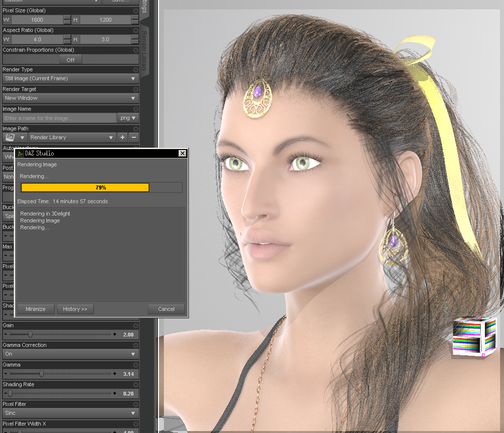Click the Shading Rate value 0.20
The height and width of the screenshot is (433, 504).
point(128,394)
